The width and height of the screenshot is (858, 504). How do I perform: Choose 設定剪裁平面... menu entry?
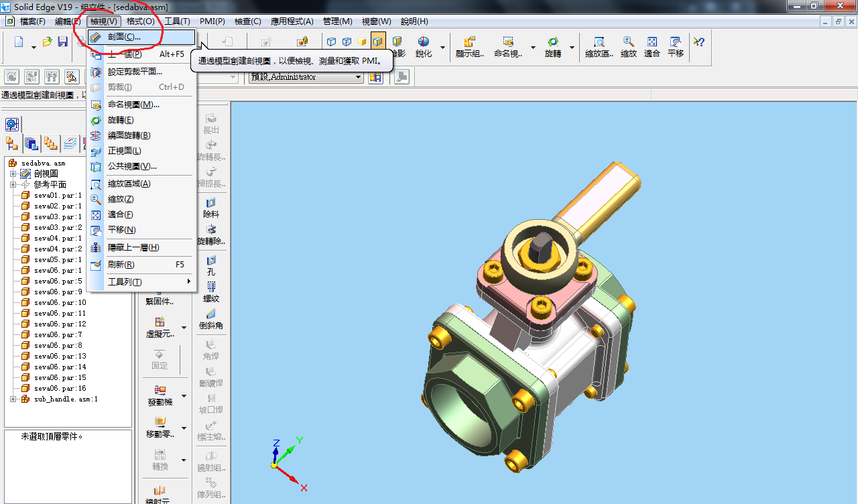pos(141,72)
